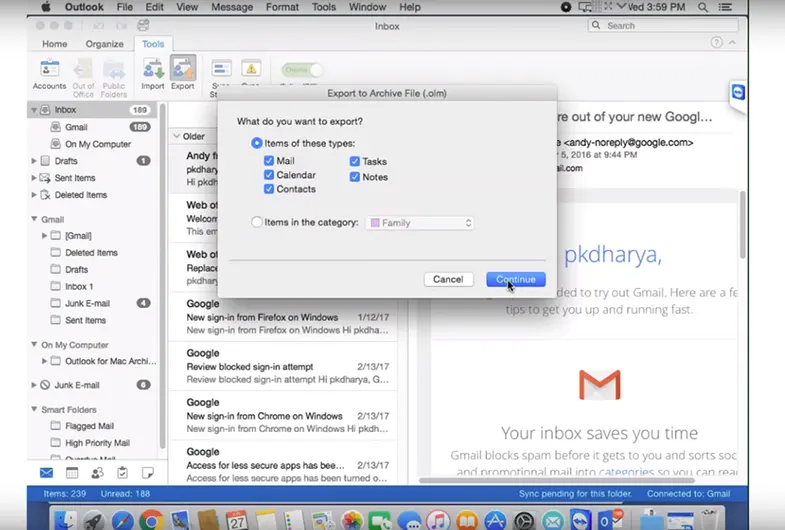Open Spotlight search in menu bar
This screenshot has height=530, width=785.
tap(703, 7)
